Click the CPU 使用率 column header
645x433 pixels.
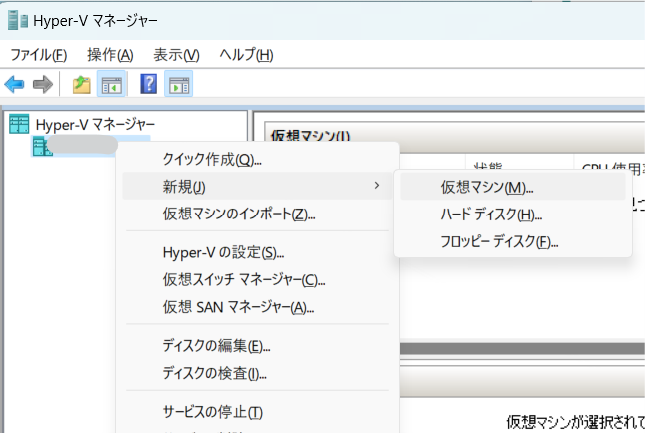click(610, 164)
